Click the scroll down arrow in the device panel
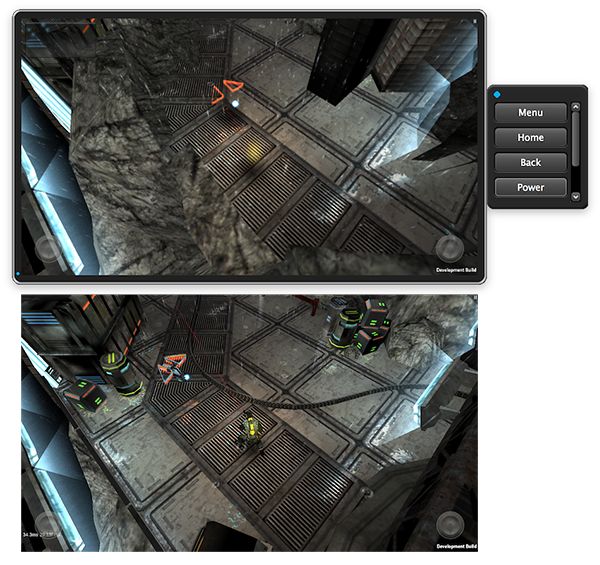 click(x=576, y=197)
